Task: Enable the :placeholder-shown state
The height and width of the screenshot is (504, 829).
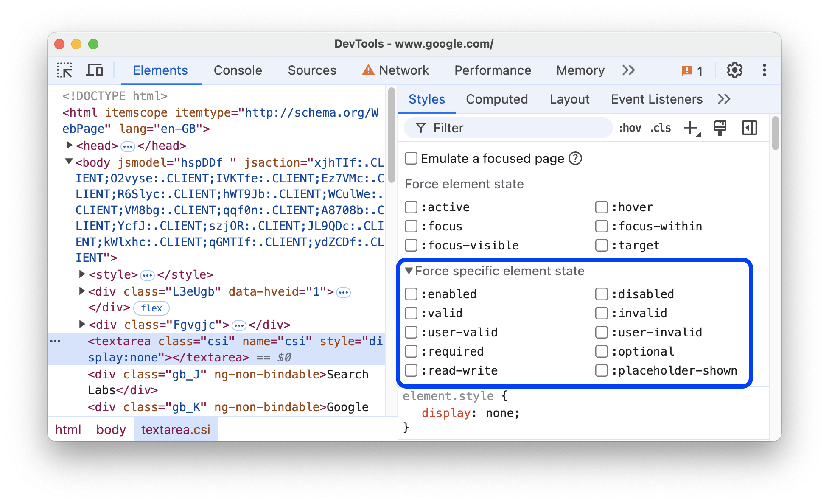Action: [x=600, y=371]
